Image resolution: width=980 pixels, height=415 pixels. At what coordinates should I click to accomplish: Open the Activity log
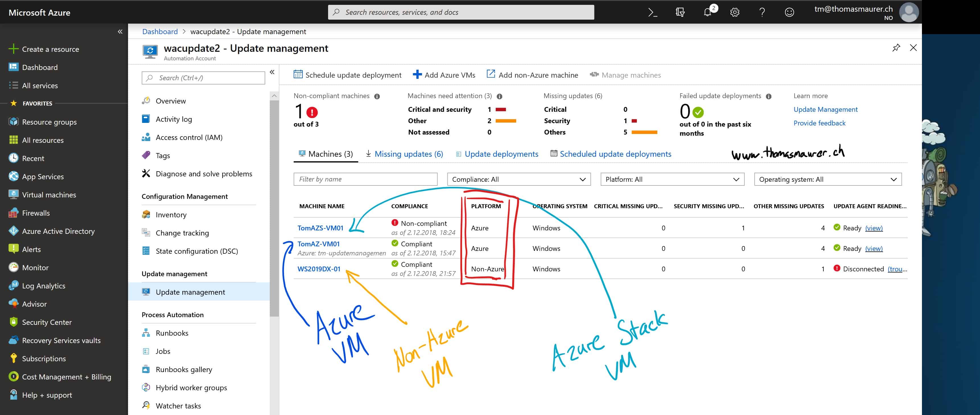coord(174,119)
